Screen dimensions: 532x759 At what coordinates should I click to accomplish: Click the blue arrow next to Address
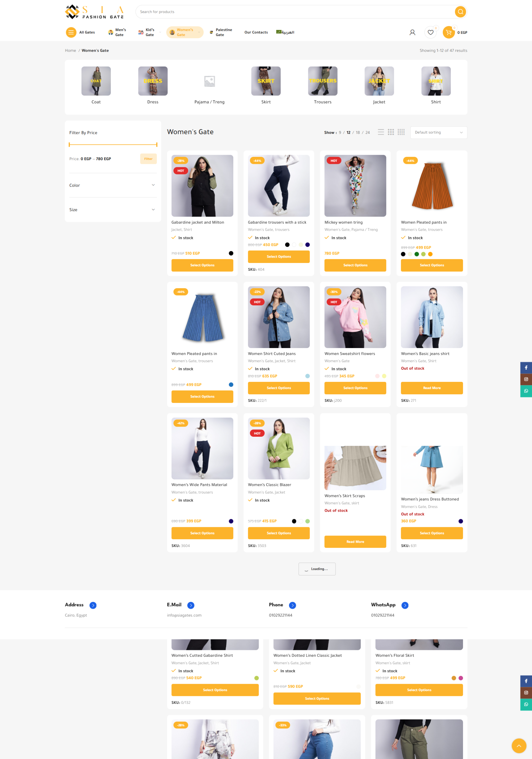[93, 605]
